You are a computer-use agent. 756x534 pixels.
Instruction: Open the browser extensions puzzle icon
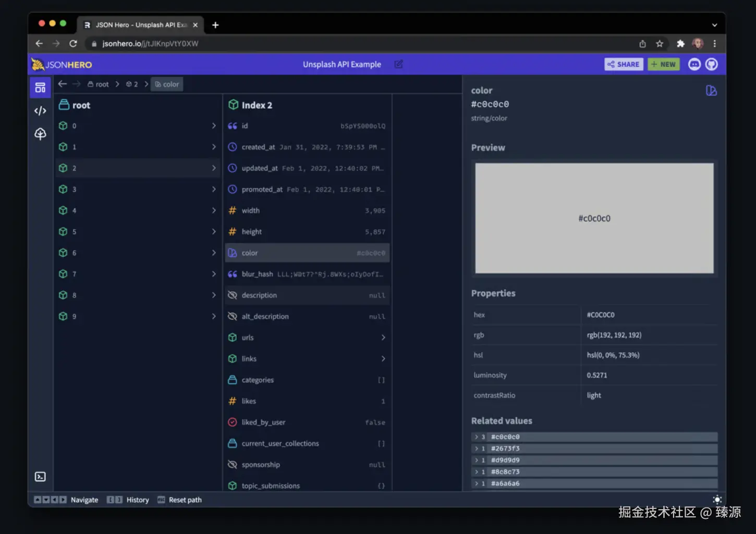coord(680,44)
